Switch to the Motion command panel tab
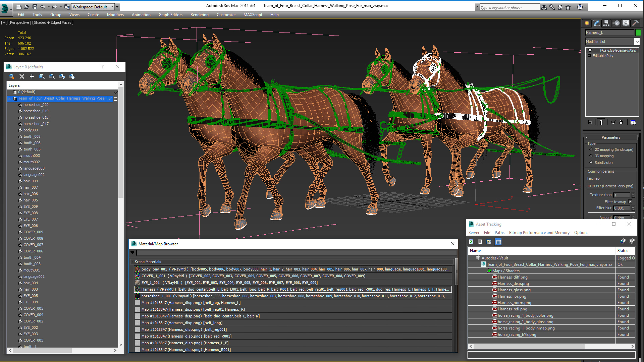 616,23
